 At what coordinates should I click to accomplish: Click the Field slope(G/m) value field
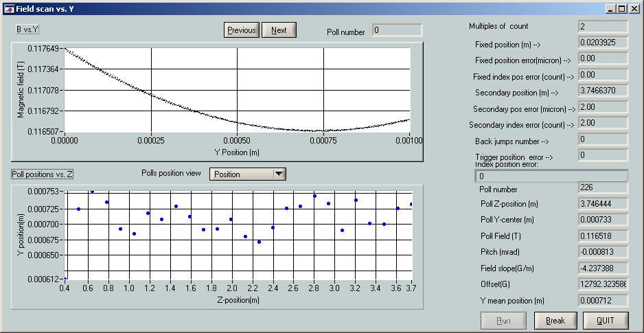603,268
